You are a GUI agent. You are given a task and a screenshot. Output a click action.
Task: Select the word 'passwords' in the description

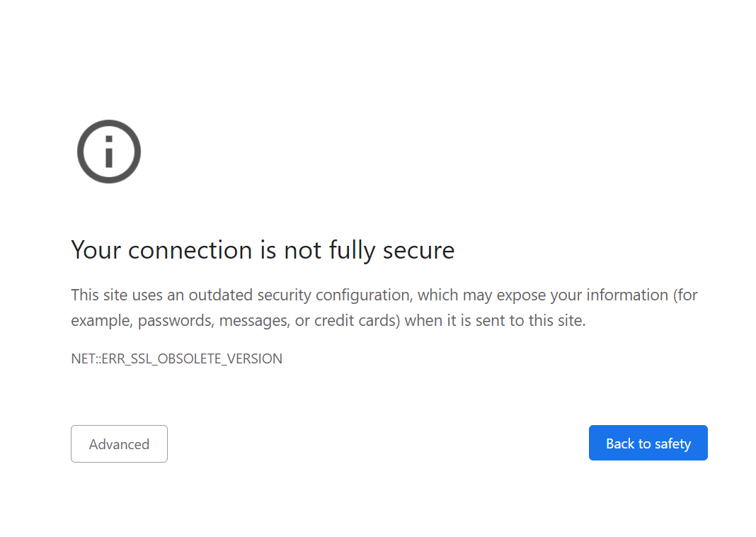tap(176, 321)
